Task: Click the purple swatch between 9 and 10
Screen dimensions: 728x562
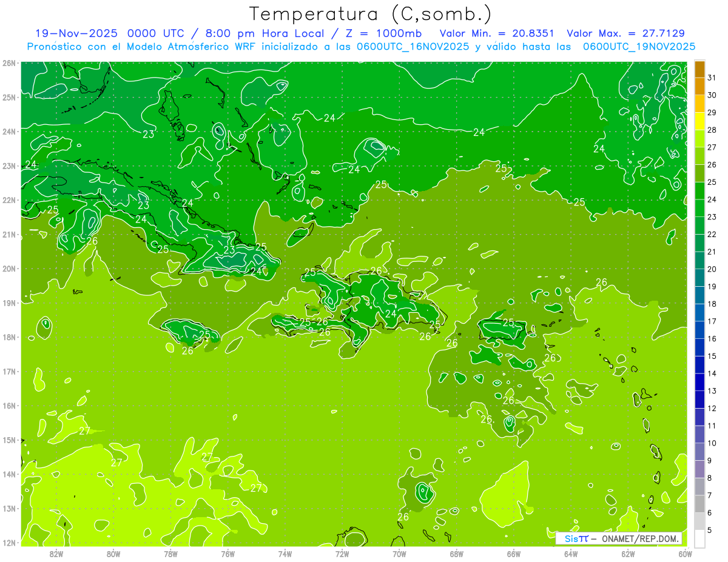Action: click(x=699, y=452)
